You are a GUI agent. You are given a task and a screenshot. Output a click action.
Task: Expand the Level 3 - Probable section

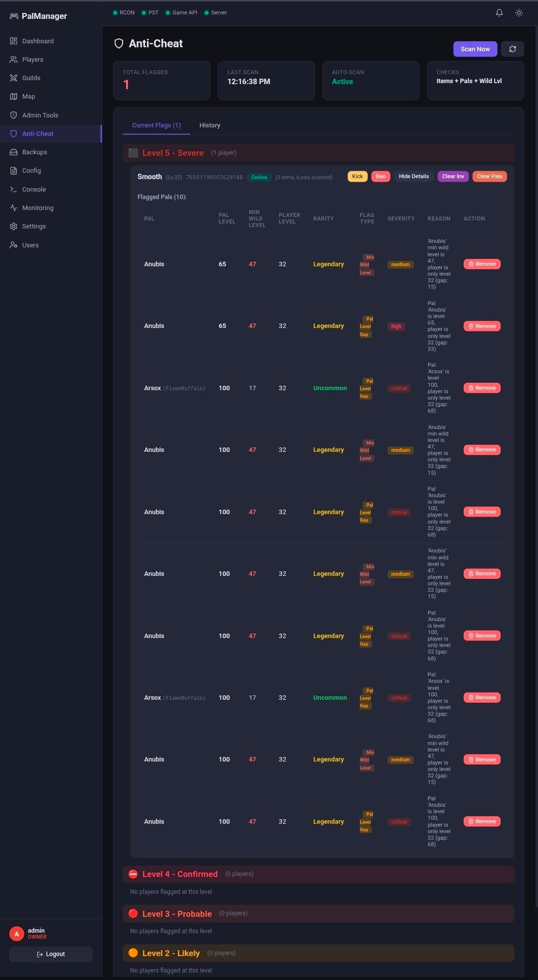click(177, 914)
